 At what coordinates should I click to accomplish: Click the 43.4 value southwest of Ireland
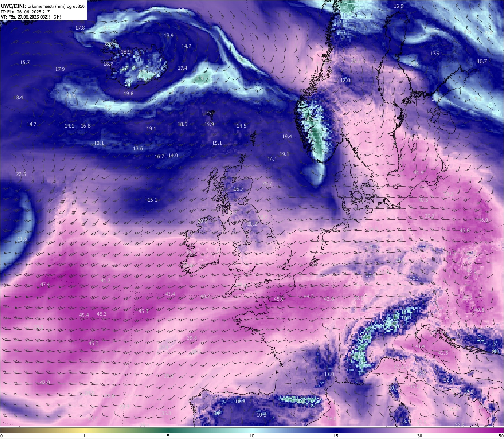click(x=170, y=294)
